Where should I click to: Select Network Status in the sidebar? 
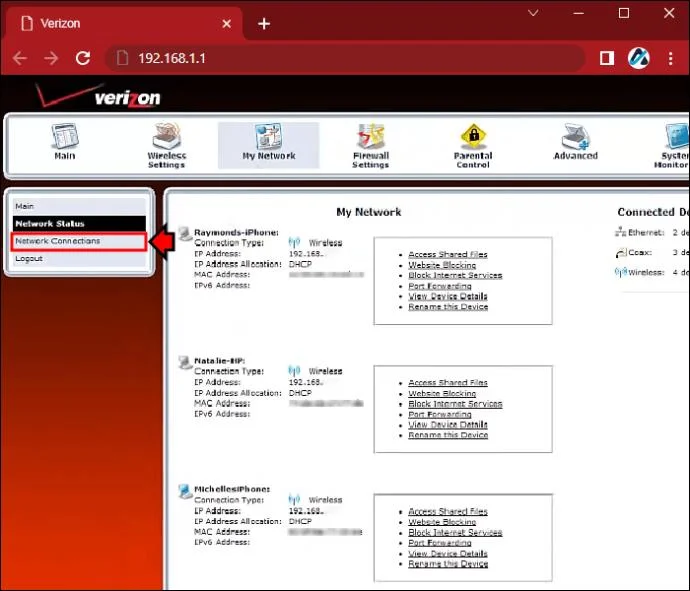79,224
